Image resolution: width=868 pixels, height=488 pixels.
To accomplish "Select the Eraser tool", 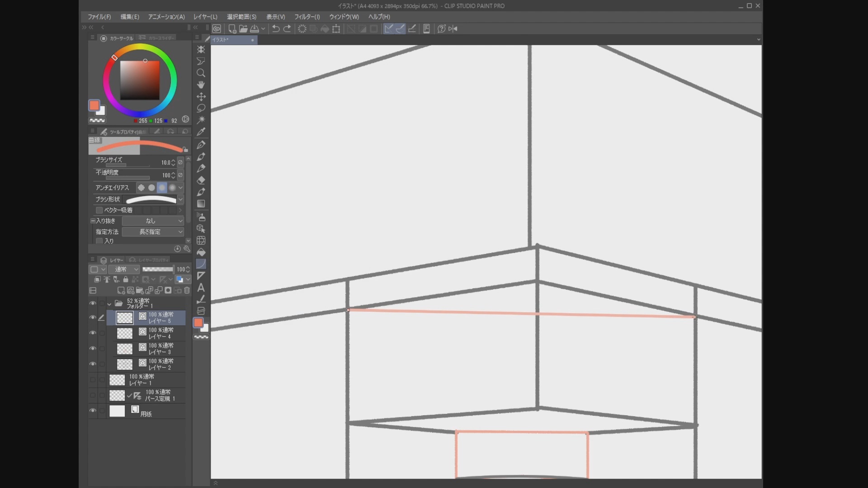I will tap(201, 180).
